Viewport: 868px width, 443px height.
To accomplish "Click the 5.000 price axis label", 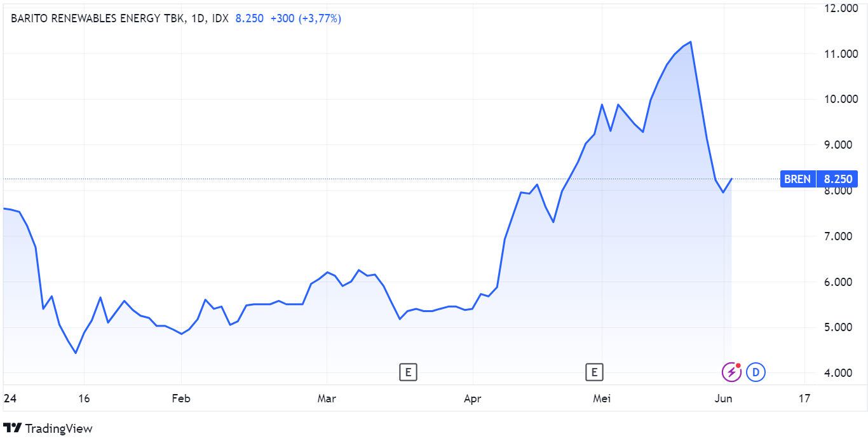I will 839,327.
